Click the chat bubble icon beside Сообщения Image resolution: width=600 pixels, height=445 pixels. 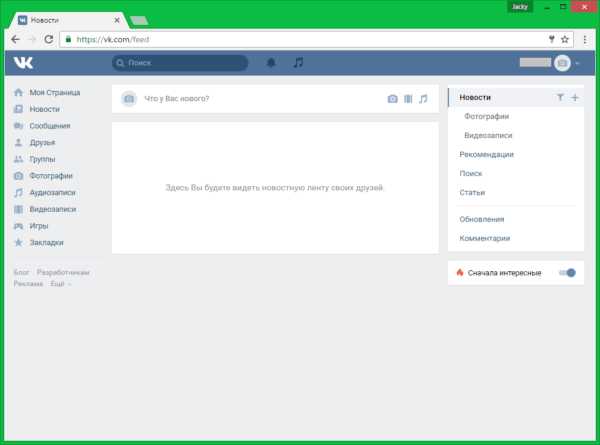tap(18, 126)
